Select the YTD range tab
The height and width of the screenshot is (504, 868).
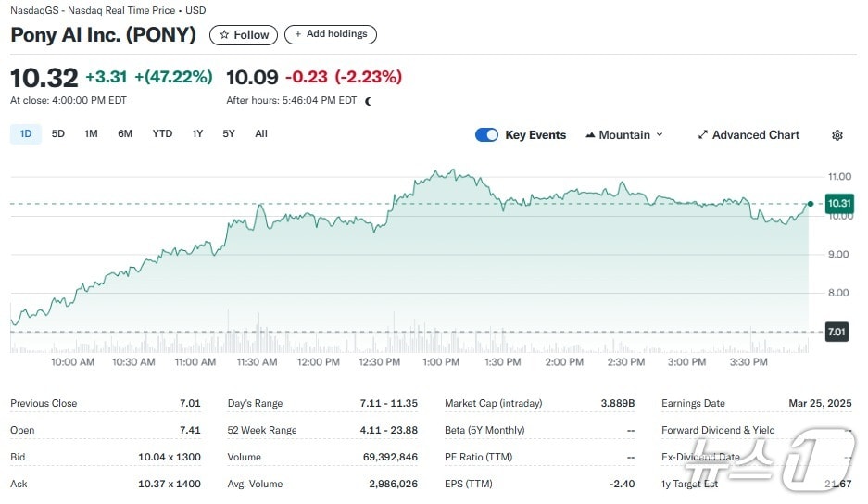(x=162, y=134)
